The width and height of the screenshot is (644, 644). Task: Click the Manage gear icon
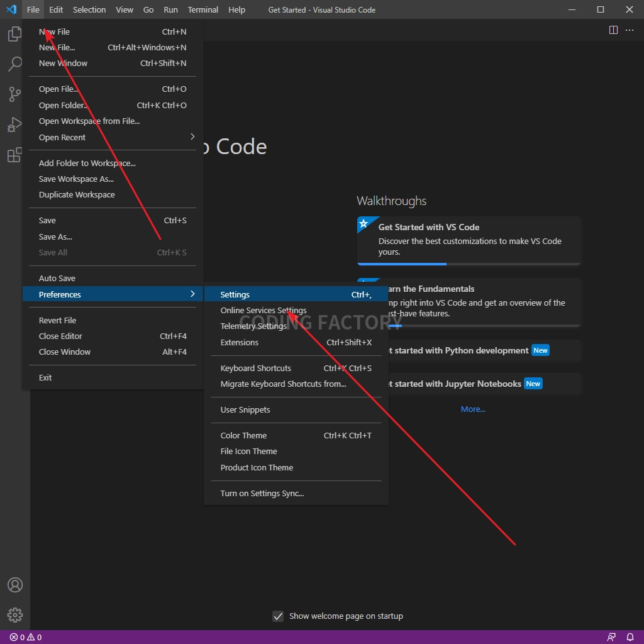point(15,615)
